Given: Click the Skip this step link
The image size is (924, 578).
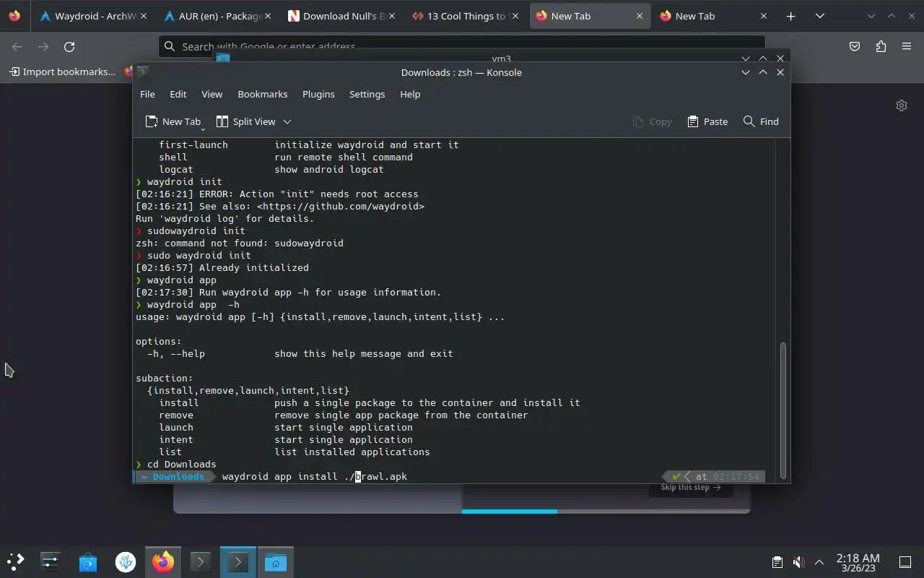Looking at the screenshot, I should click(691, 487).
